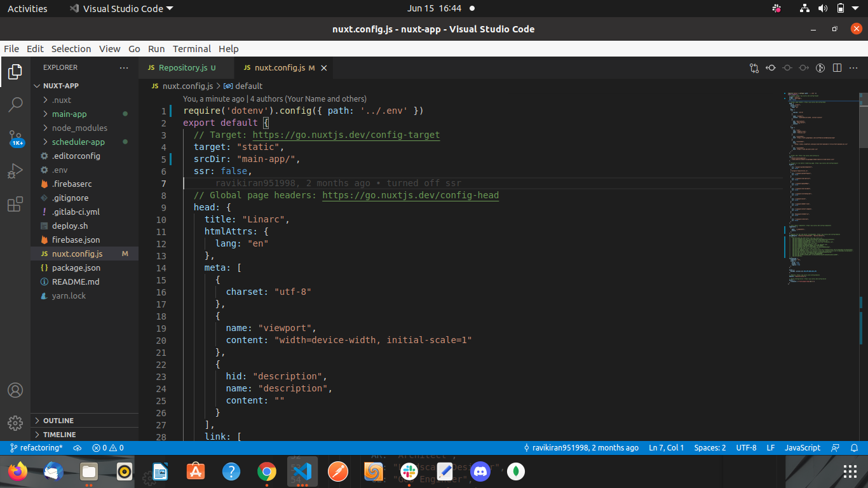Click the Open Changes icon in editor toolbar

(x=754, y=67)
